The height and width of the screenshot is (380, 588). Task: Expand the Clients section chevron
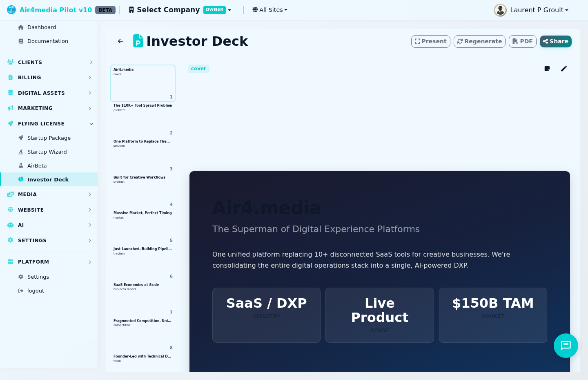91,62
